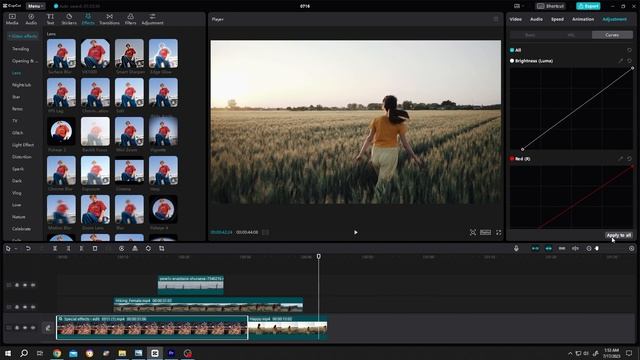Split the clip at the playhead
The image size is (640, 360).
click(x=55, y=248)
